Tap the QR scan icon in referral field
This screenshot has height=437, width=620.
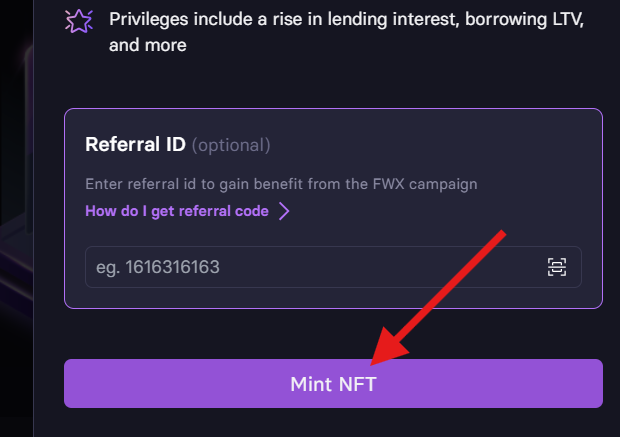557,267
